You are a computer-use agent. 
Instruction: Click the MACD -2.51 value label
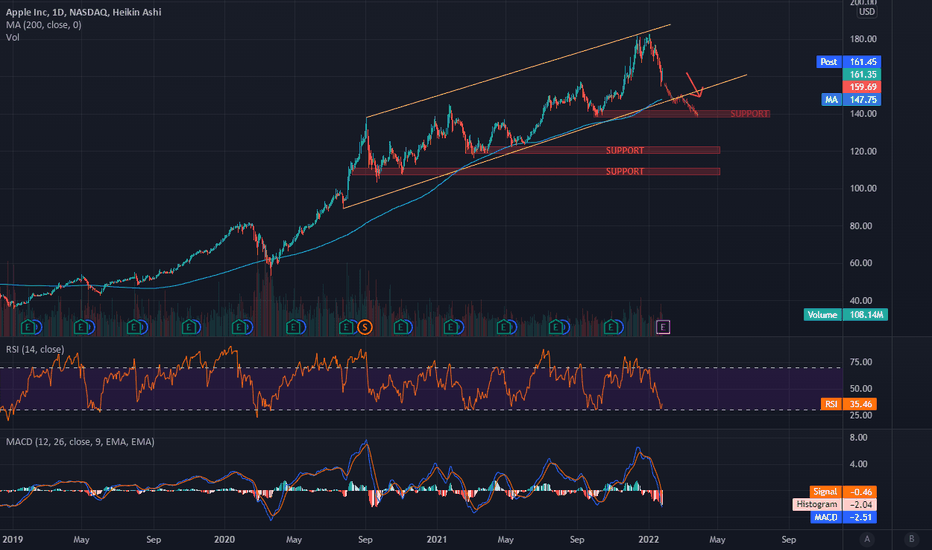[843, 517]
